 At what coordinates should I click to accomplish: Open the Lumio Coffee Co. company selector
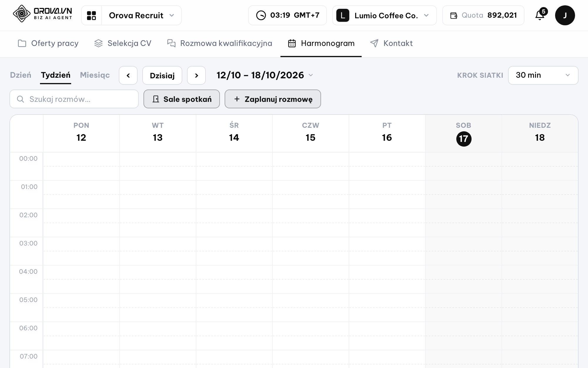point(384,15)
